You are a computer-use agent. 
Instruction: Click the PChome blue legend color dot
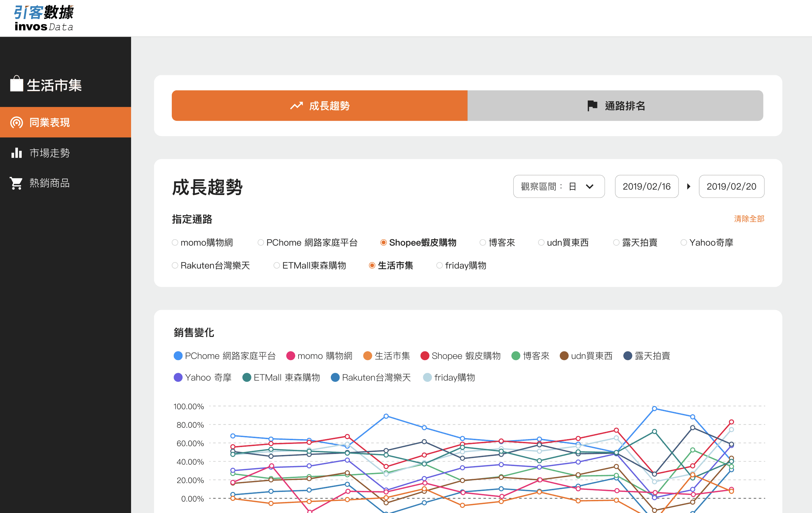tap(178, 356)
